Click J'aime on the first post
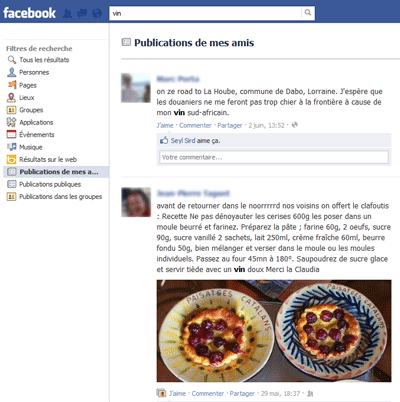400x402 pixels. click(165, 125)
